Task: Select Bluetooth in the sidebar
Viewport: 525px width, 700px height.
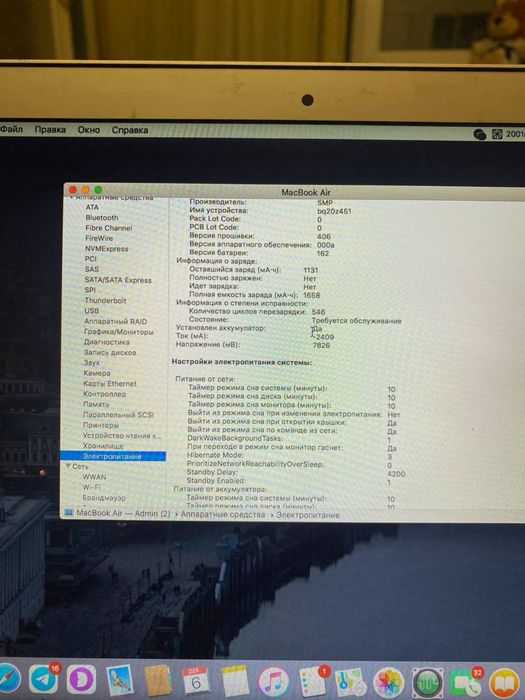Action: click(102, 217)
